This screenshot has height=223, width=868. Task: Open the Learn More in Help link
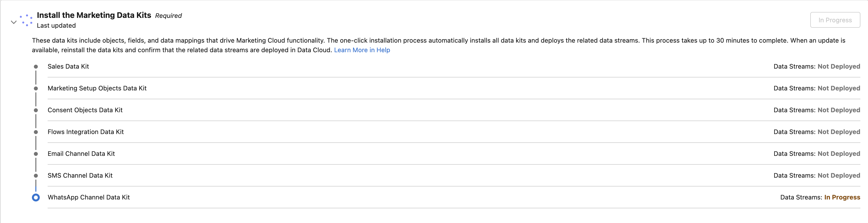[362, 50]
